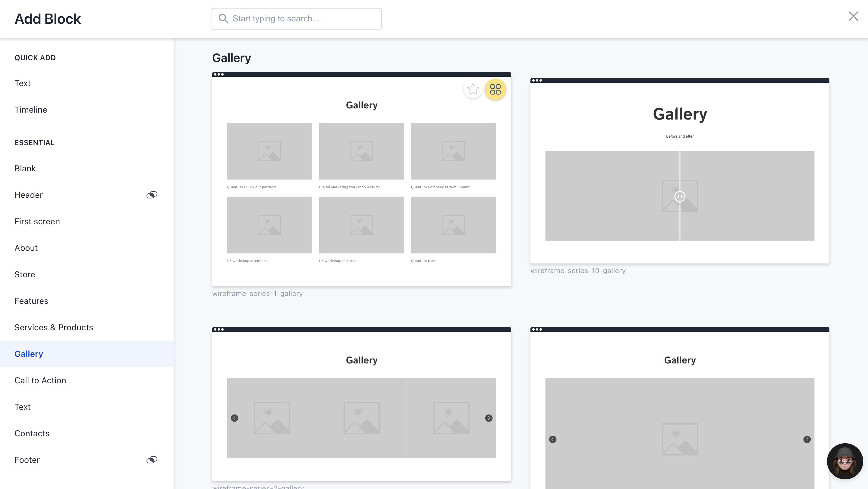This screenshot has height=489, width=868.
Task: Click the next arrow in wireframe-series-2-gallery carousel
Action: pyautogui.click(x=489, y=418)
